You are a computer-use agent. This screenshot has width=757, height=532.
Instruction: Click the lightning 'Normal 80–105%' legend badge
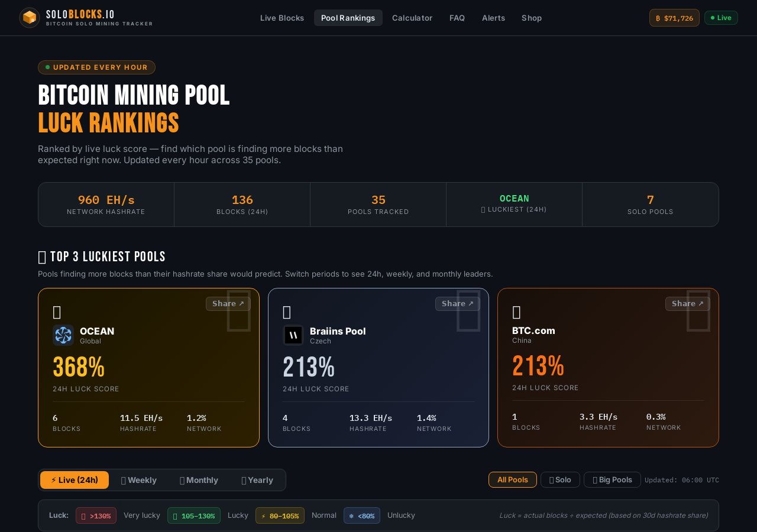click(280, 515)
